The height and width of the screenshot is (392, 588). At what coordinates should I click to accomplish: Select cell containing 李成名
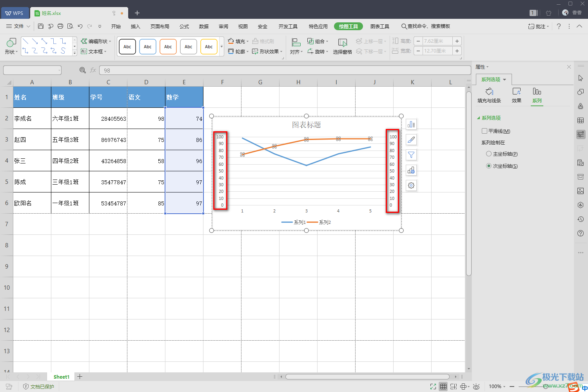click(32, 118)
